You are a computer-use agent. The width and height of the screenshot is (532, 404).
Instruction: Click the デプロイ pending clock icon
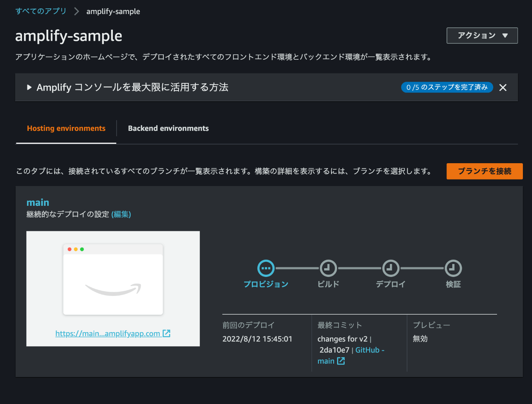click(x=391, y=268)
